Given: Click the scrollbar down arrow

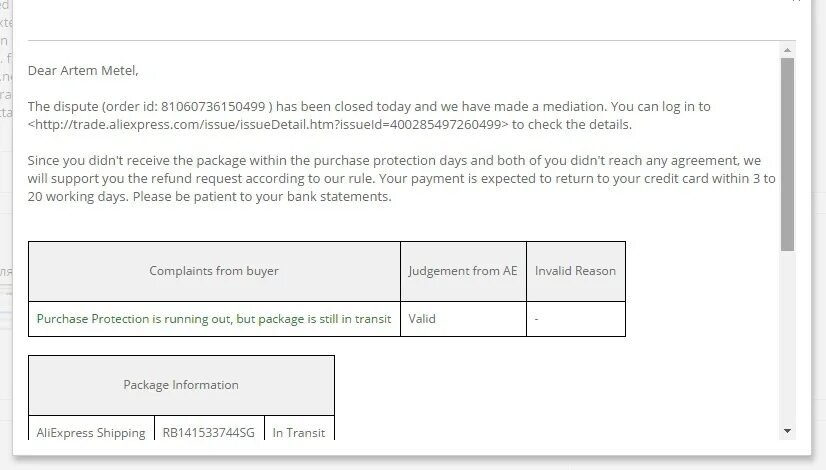Looking at the screenshot, I should point(787,431).
